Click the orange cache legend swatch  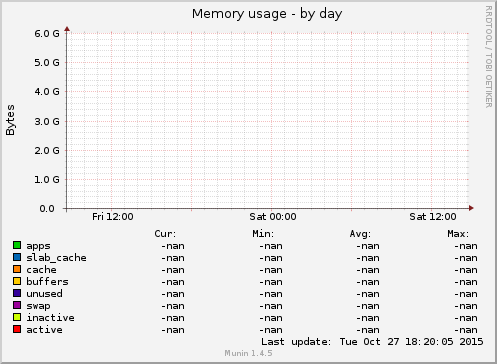(17, 269)
